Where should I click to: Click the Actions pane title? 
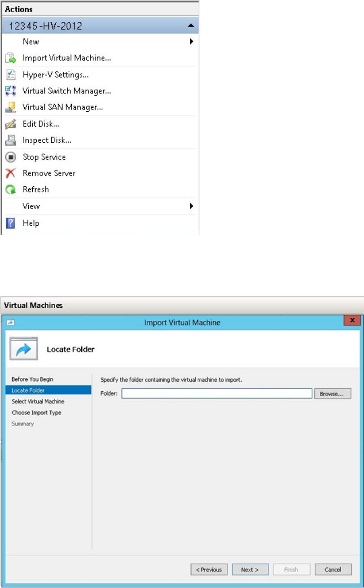click(19, 9)
